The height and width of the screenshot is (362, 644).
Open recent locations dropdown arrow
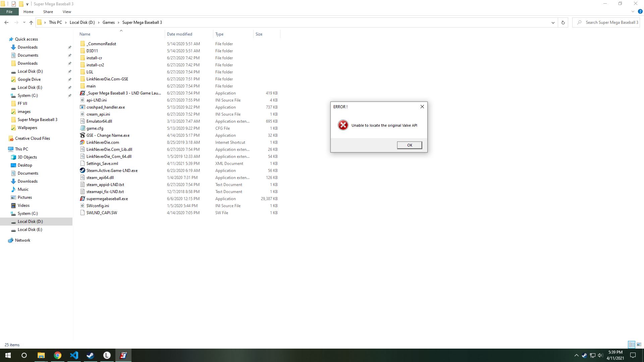point(24,22)
